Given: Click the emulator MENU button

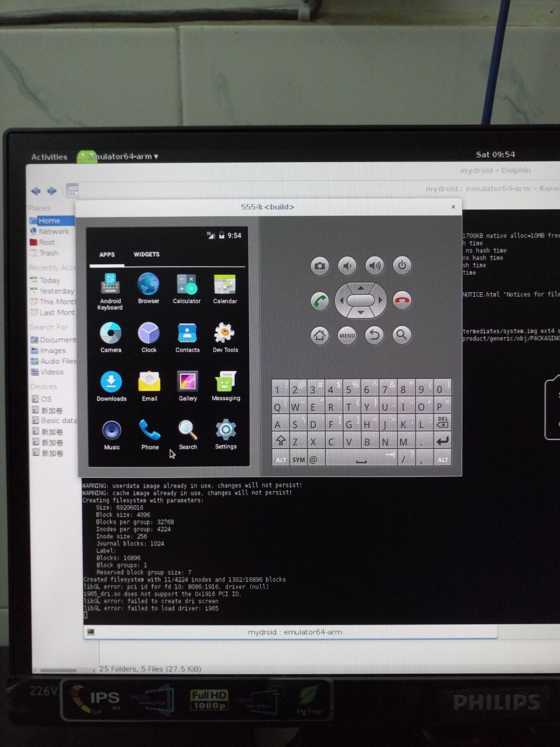Looking at the screenshot, I should click(x=347, y=335).
